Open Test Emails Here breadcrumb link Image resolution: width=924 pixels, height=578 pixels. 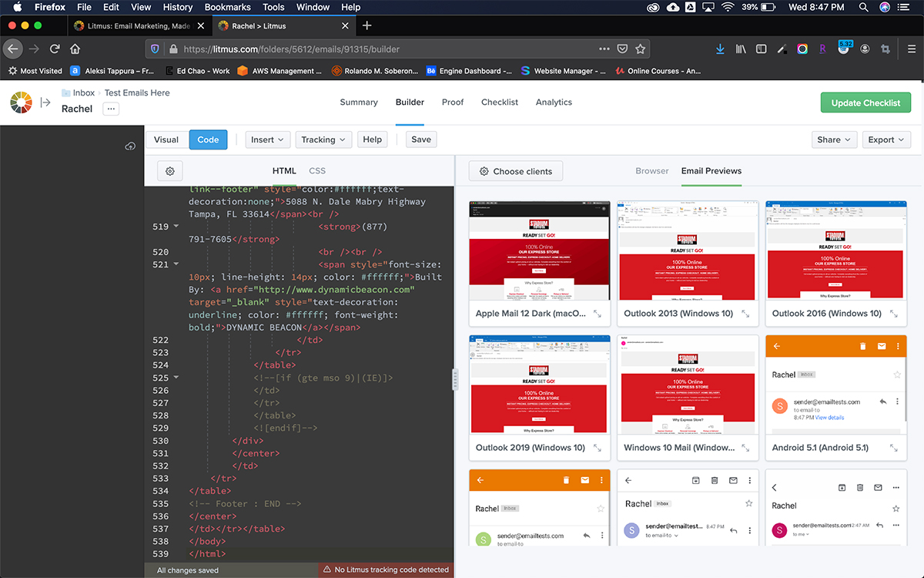(137, 92)
